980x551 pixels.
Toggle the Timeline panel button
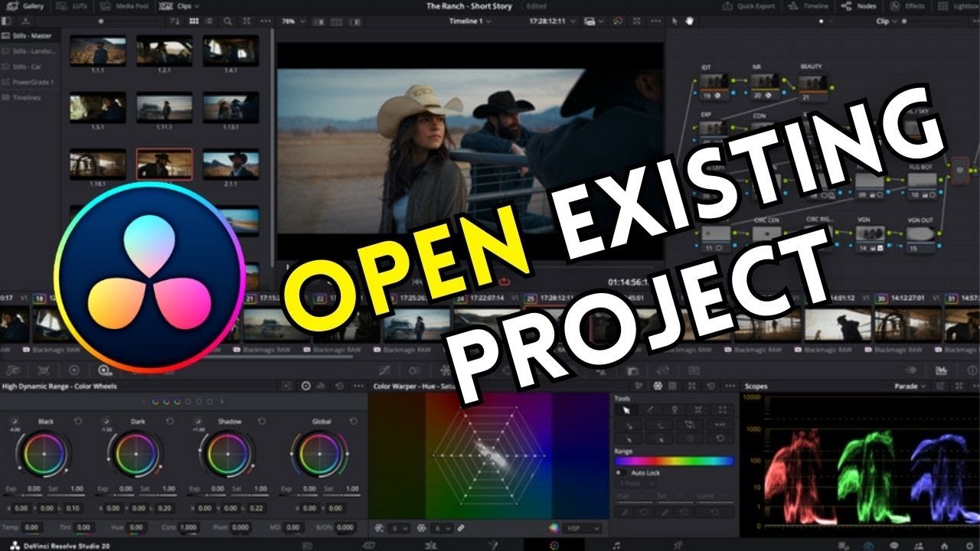point(808,5)
